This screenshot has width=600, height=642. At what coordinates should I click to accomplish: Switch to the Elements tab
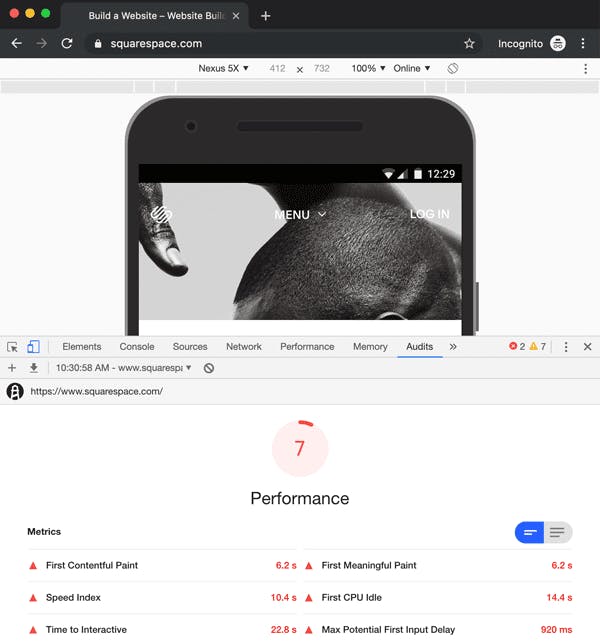82,347
